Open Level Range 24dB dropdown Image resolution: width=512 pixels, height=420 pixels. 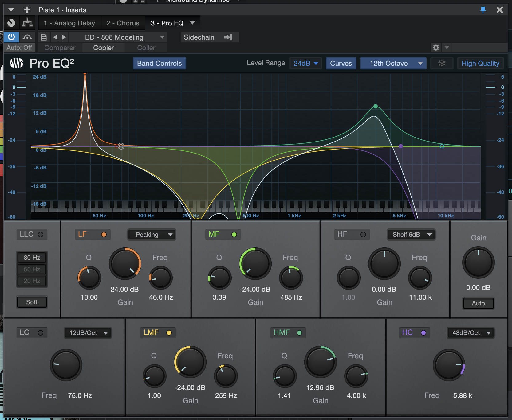click(x=305, y=63)
